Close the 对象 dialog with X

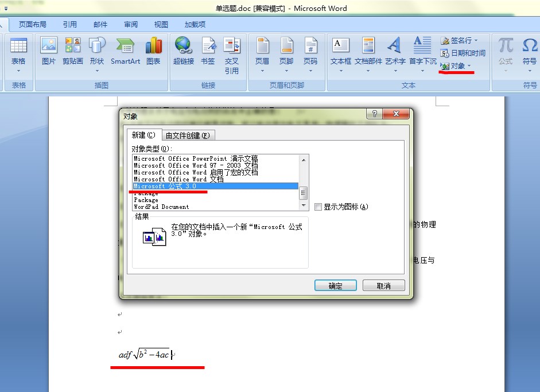coord(396,114)
